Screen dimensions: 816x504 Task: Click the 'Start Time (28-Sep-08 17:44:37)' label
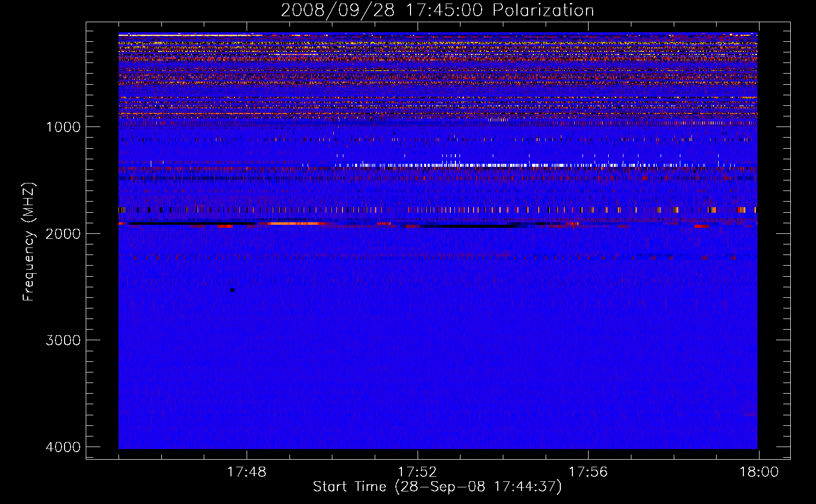[437, 487]
